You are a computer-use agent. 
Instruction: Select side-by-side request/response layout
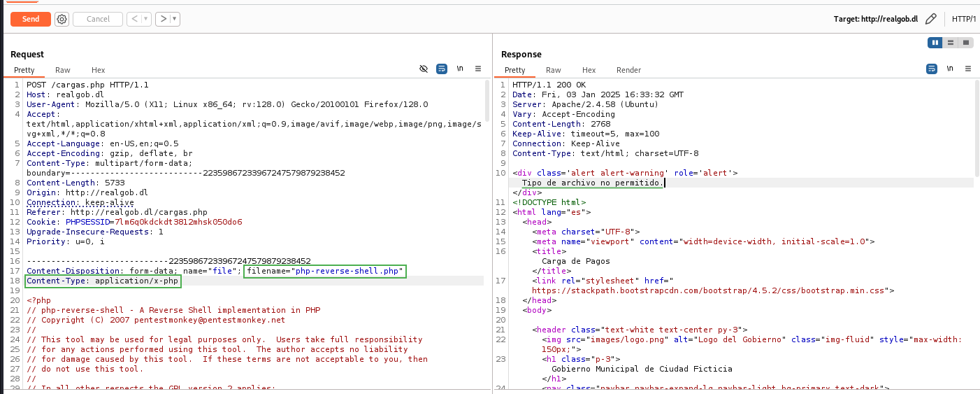pyautogui.click(x=935, y=43)
